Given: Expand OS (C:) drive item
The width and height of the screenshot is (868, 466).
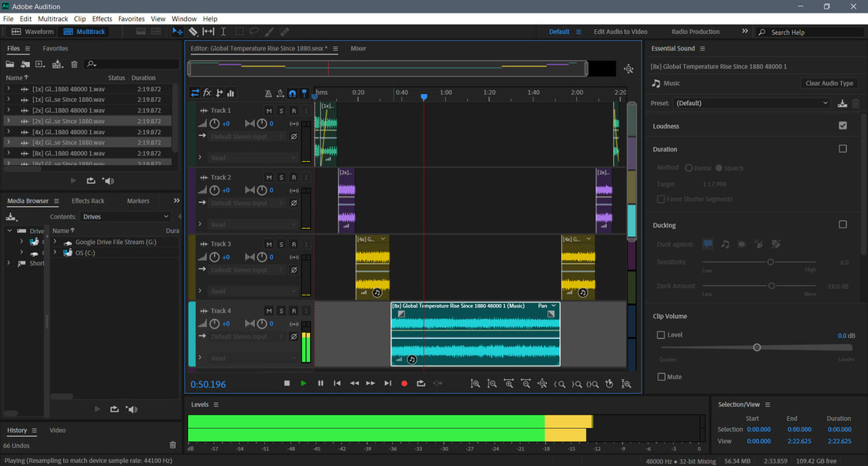Looking at the screenshot, I should click(x=54, y=252).
